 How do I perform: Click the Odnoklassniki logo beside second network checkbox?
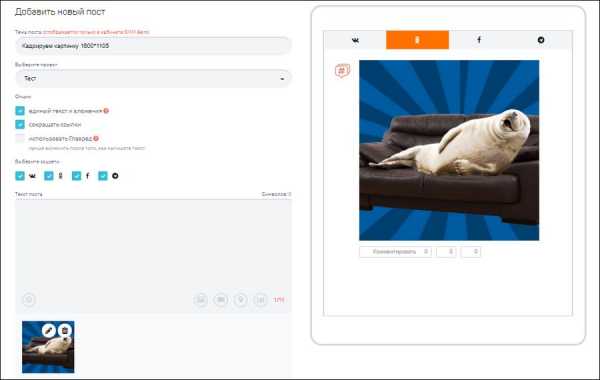point(60,176)
